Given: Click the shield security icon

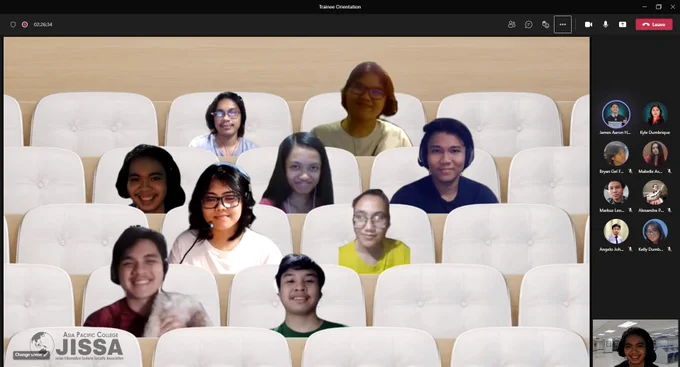Looking at the screenshot, I should point(13,25).
